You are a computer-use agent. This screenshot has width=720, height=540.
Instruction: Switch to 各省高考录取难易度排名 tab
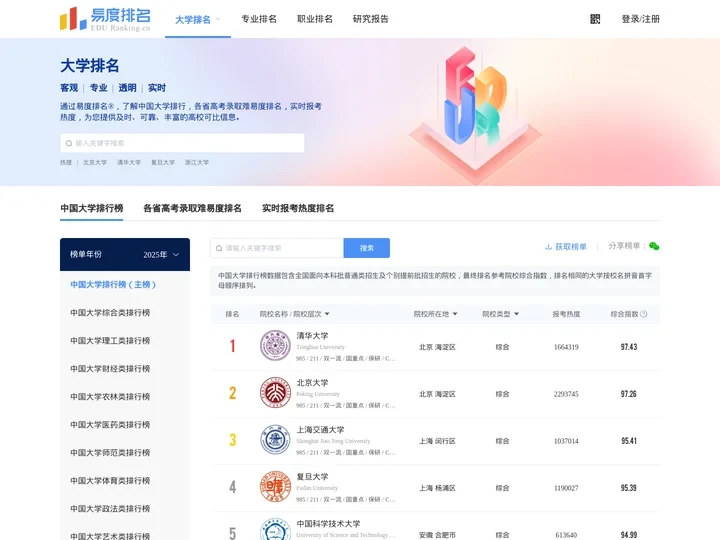point(192,208)
